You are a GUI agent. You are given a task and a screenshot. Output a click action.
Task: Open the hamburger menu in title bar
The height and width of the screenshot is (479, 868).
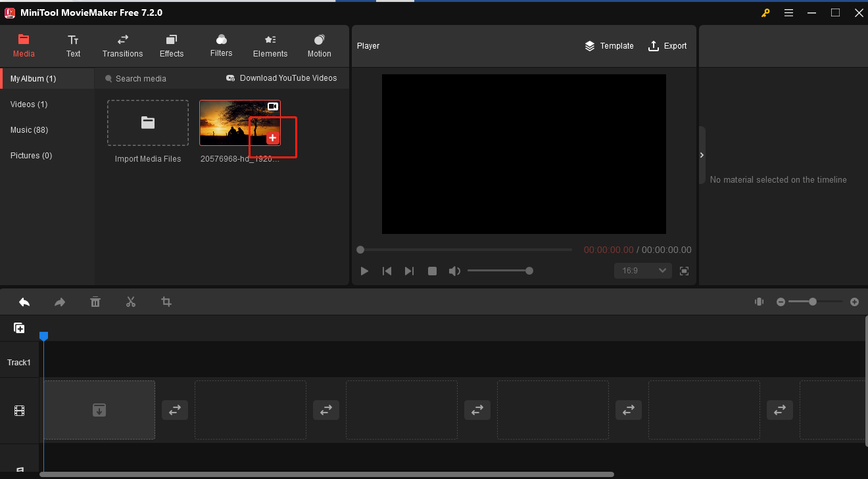tap(789, 12)
